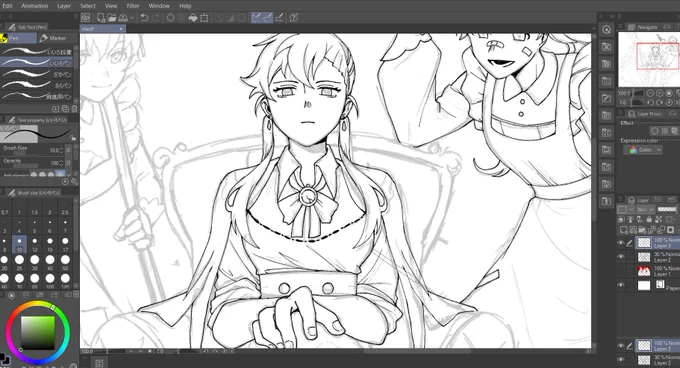The image size is (680, 368).
Task: Open sub tool detail wrench icon
Action: [x=74, y=182]
